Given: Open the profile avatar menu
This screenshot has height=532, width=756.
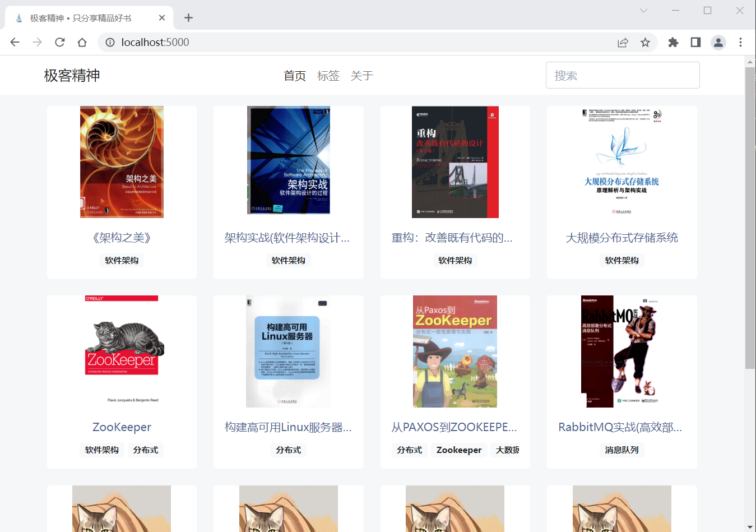Looking at the screenshot, I should tap(718, 42).
